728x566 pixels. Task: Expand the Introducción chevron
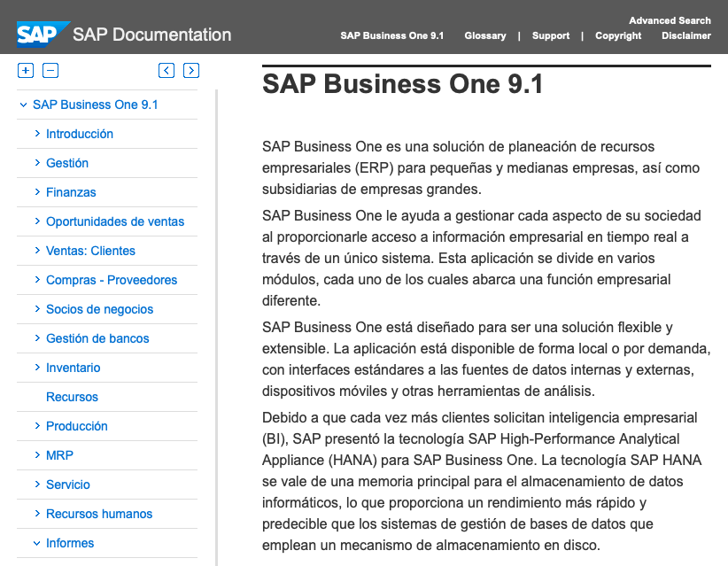tap(37, 134)
